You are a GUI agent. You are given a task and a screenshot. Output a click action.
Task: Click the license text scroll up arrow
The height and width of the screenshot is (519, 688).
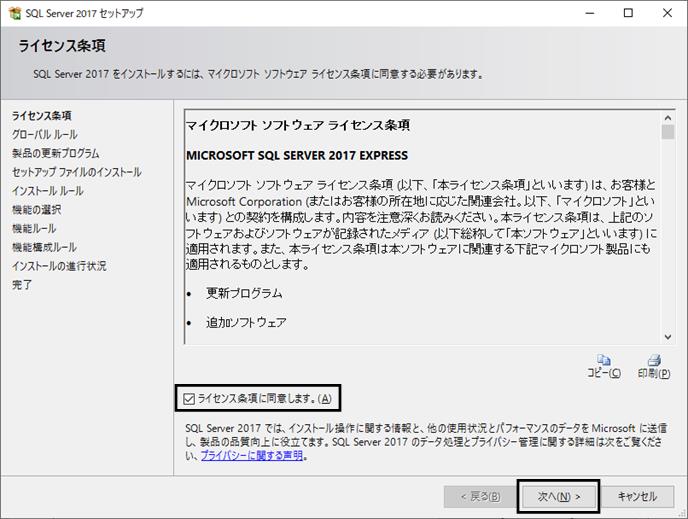668,118
